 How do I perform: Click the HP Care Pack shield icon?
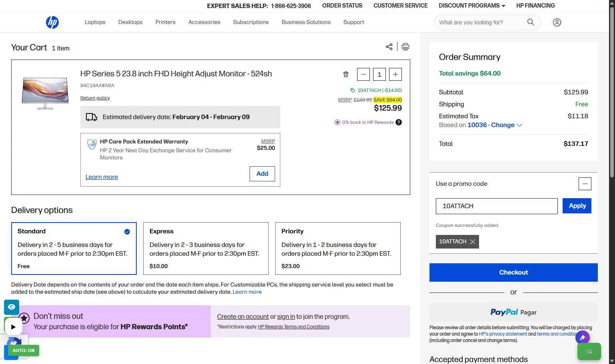click(92, 144)
